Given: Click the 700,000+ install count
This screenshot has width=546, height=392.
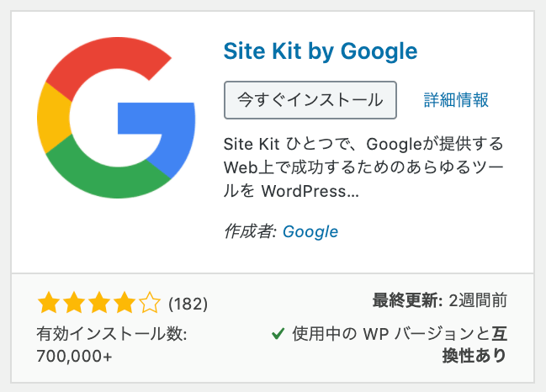Looking at the screenshot, I should tap(75, 356).
